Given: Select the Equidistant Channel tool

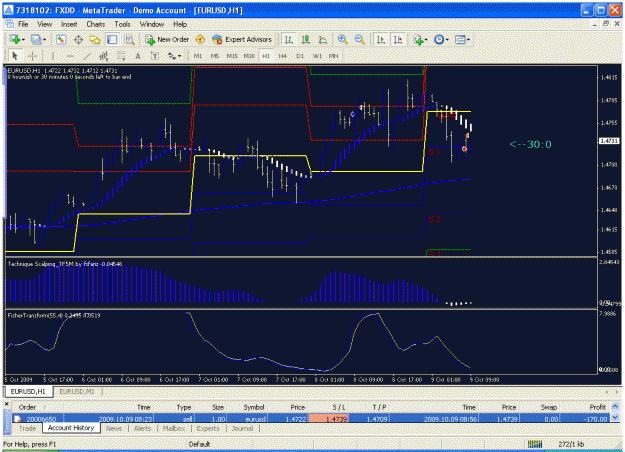Looking at the screenshot, I should [x=104, y=56].
